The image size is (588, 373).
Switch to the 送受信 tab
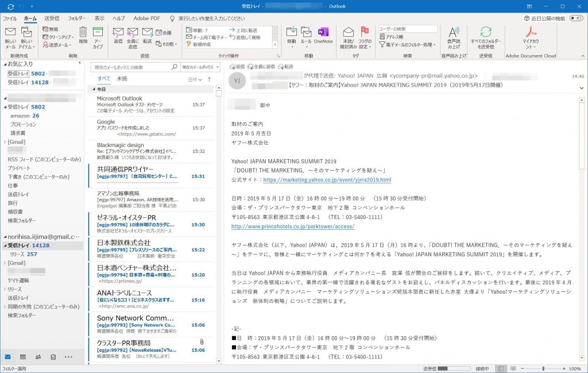click(x=52, y=18)
